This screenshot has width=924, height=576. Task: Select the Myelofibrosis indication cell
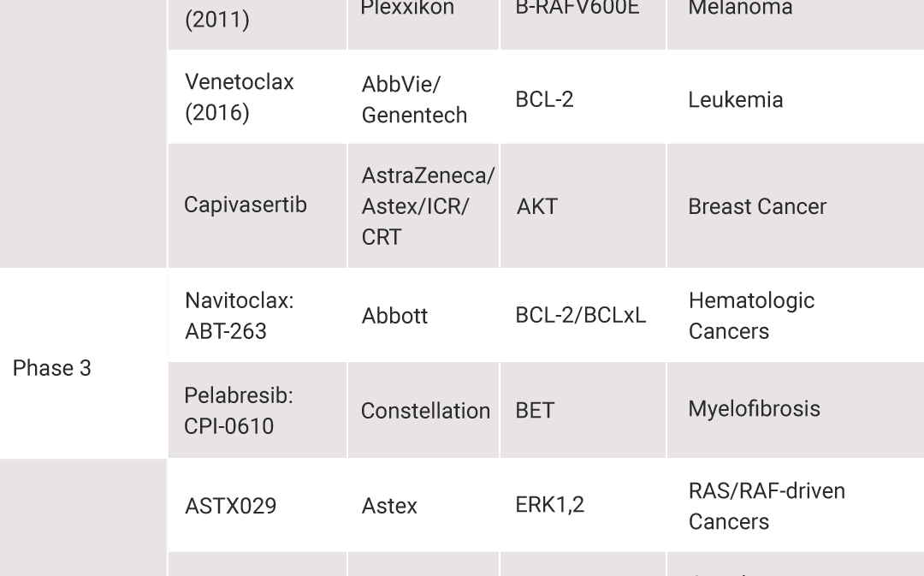pos(796,410)
